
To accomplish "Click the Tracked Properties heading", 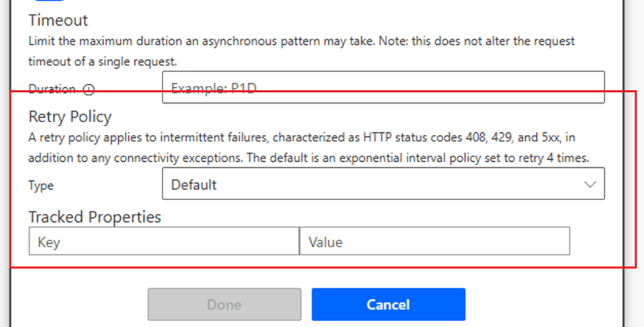I will [x=94, y=217].
